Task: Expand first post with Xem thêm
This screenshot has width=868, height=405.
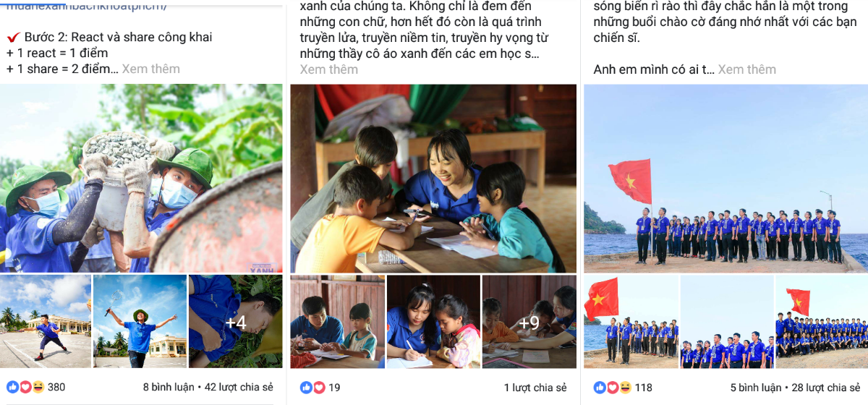Action: point(150,69)
